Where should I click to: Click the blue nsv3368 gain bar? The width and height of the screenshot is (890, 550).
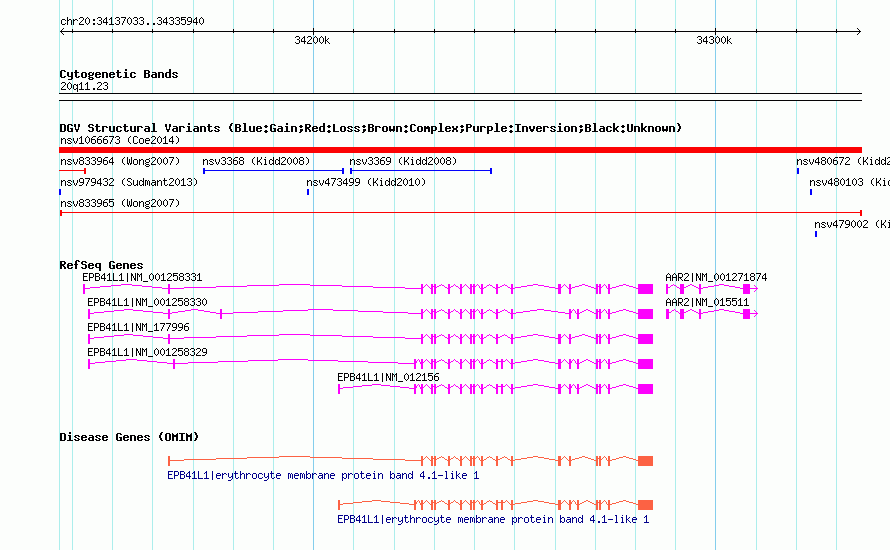[x=274, y=171]
